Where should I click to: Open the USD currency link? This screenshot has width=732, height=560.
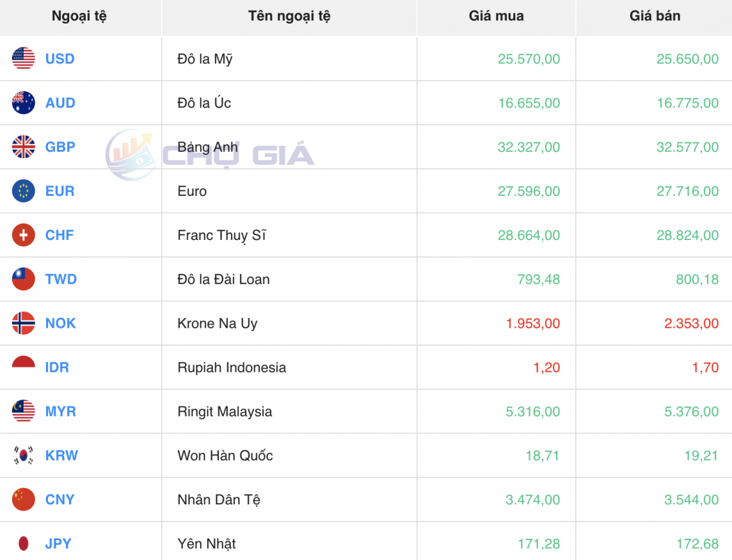click(60, 58)
